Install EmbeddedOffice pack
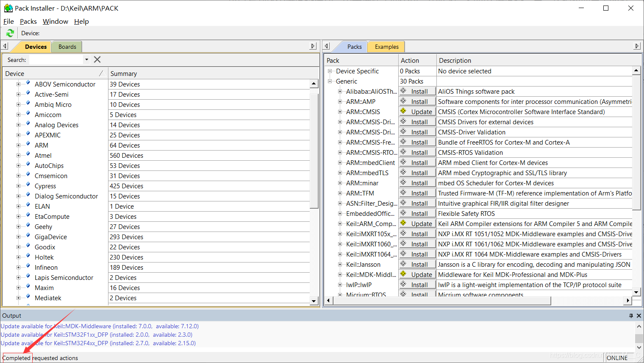Image resolution: width=644 pixels, height=363 pixels. (417, 213)
